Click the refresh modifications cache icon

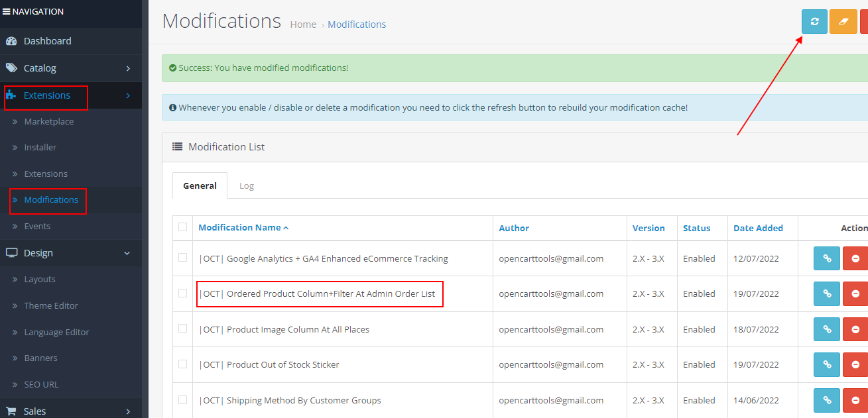coord(814,21)
